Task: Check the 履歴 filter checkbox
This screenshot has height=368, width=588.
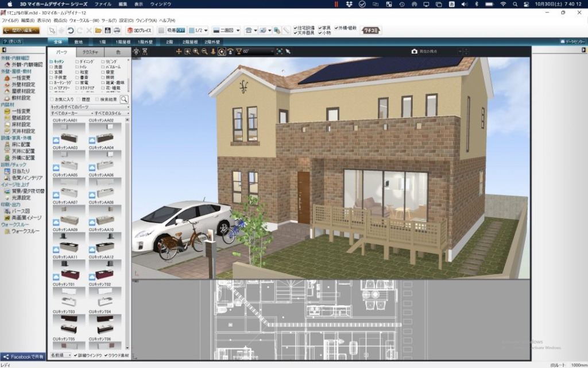Action: point(79,99)
